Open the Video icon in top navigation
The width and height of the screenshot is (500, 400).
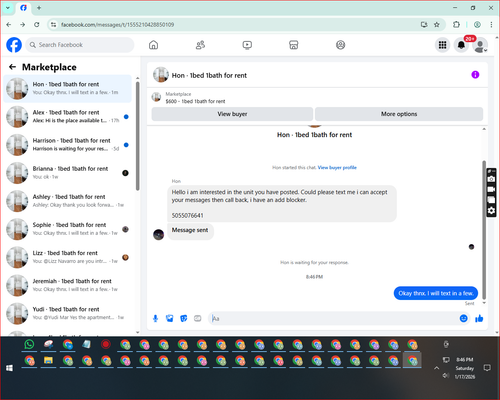pyautogui.click(x=247, y=45)
